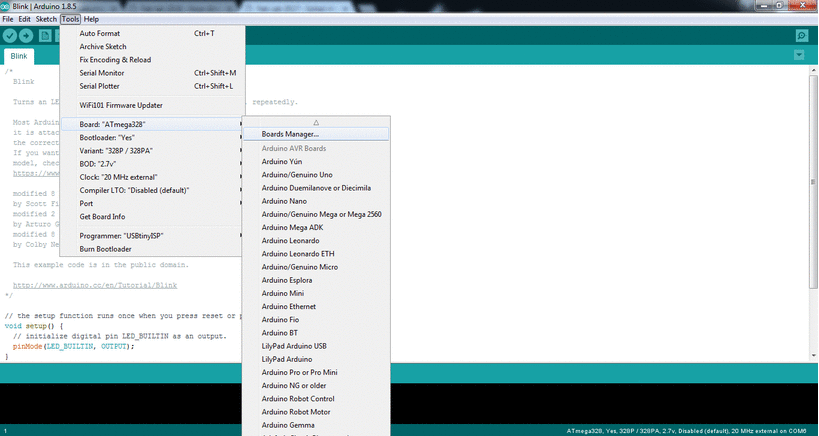This screenshot has height=436, width=819.
Task: Open Boards Manager...
Action: [x=316, y=134]
